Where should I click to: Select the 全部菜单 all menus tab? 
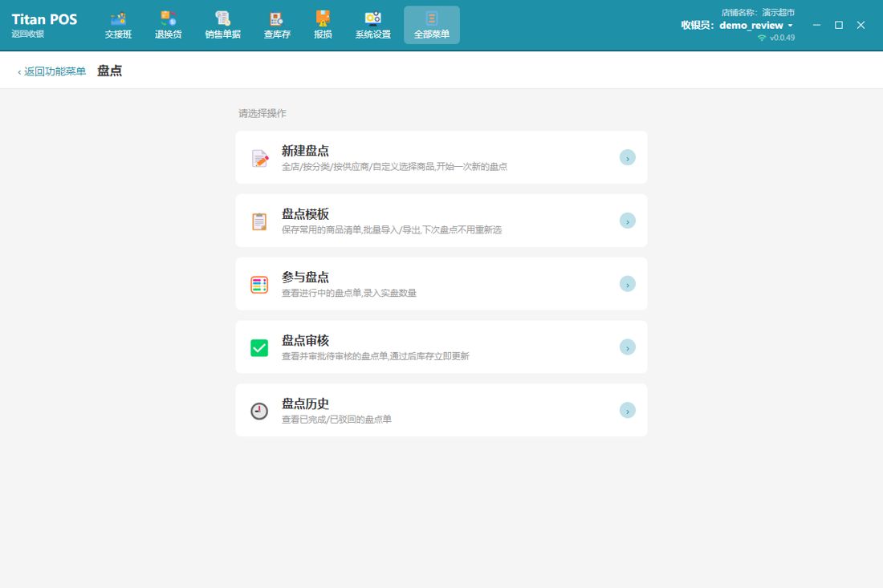click(432, 26)
